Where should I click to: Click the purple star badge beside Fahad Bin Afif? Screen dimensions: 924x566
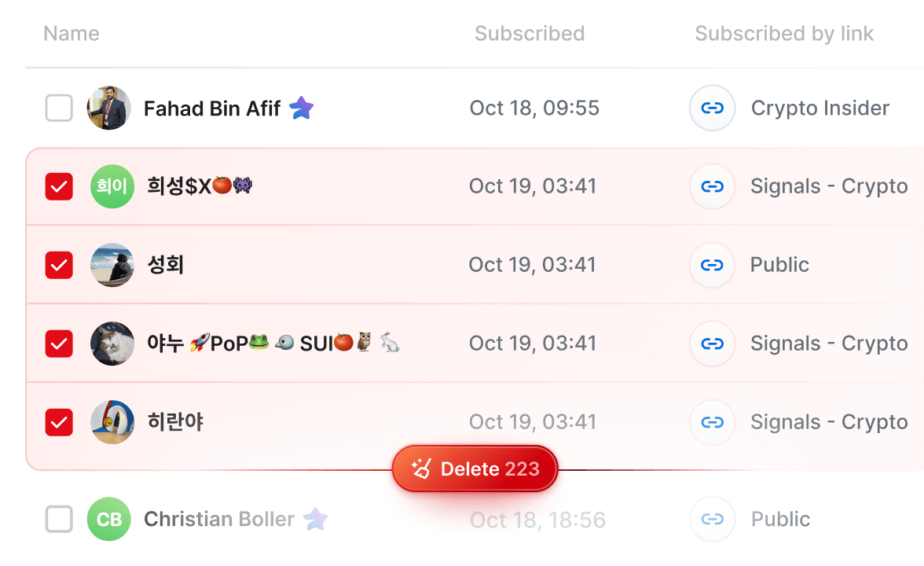pyautogui.click(x=301, y=108)
